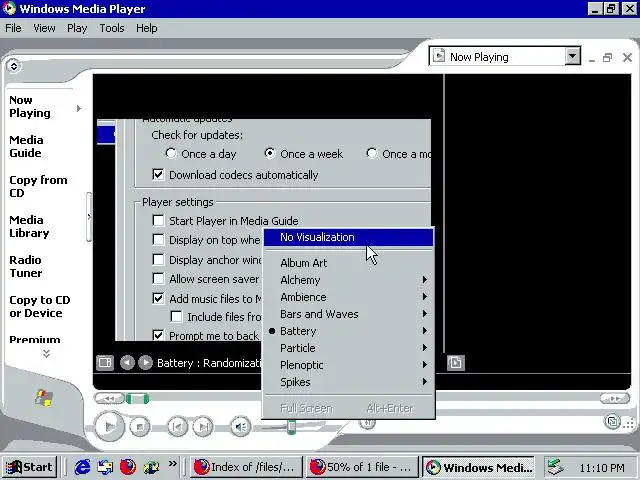Show more sidebar features with down chevron
640x480 pixels.
[x=46, y=353]
